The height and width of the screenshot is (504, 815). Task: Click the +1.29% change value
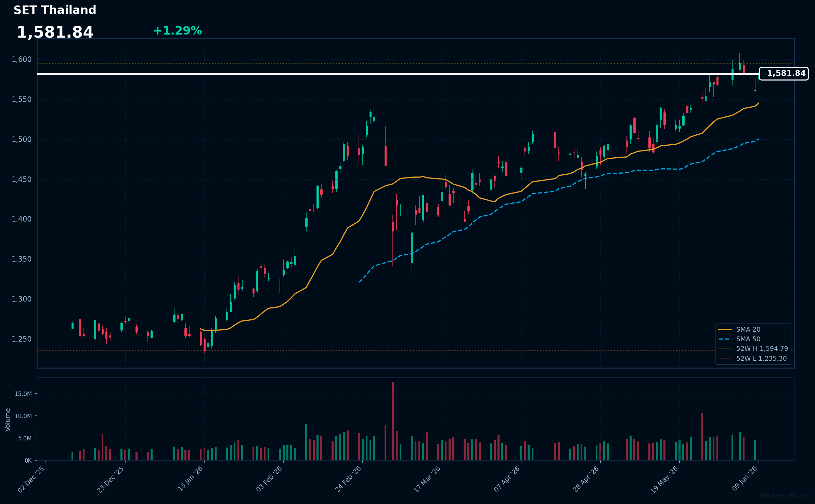tap(178, 31)
